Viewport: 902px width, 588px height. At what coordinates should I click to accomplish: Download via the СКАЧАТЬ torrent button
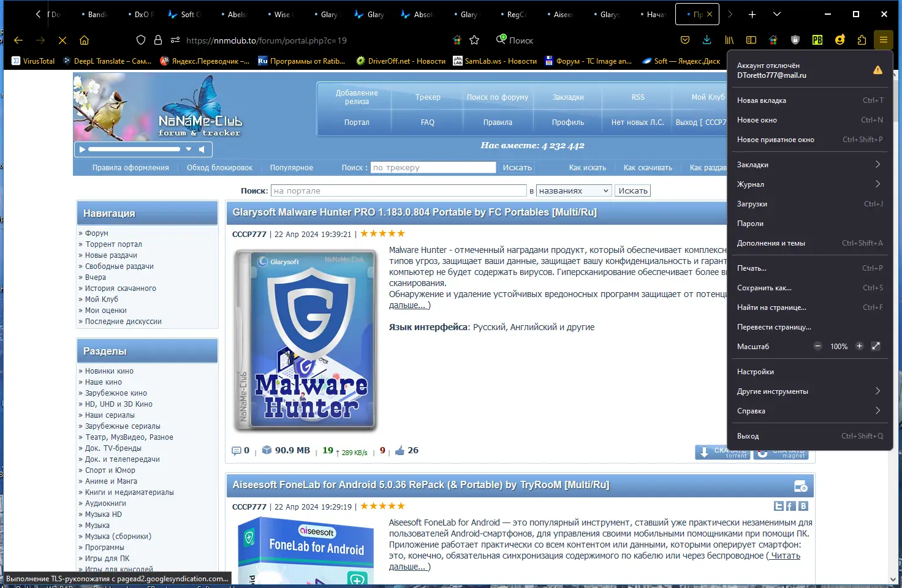coord(723,453)
